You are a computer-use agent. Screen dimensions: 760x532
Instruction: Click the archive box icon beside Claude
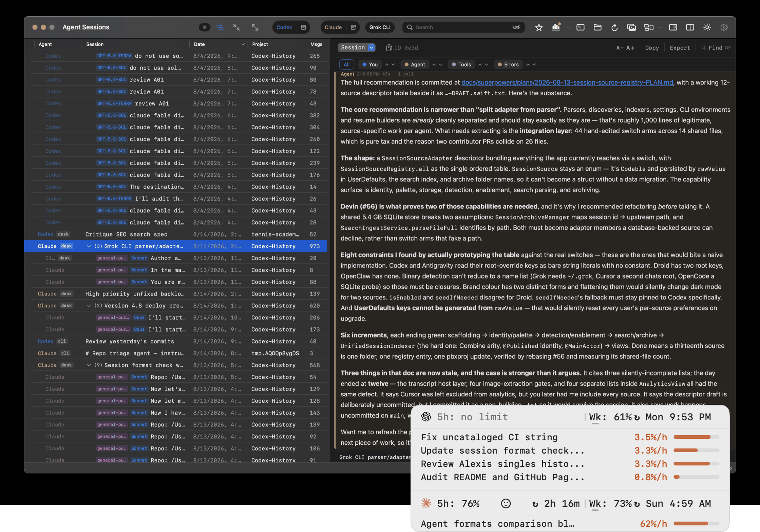tap(353, 27)
